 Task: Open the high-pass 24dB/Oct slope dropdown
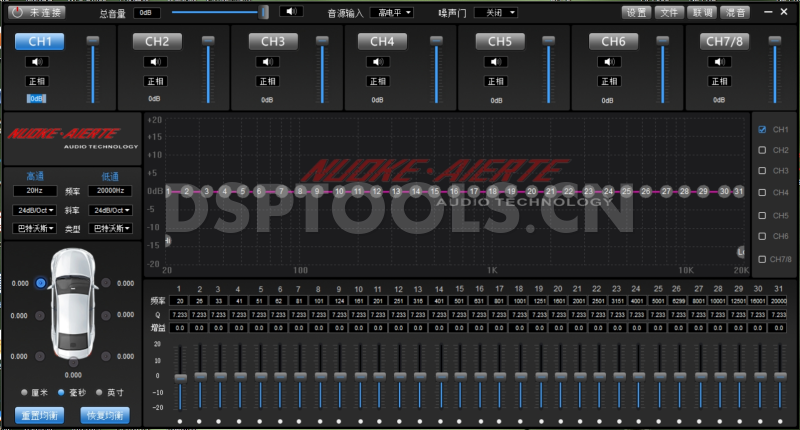click(35, 210)
